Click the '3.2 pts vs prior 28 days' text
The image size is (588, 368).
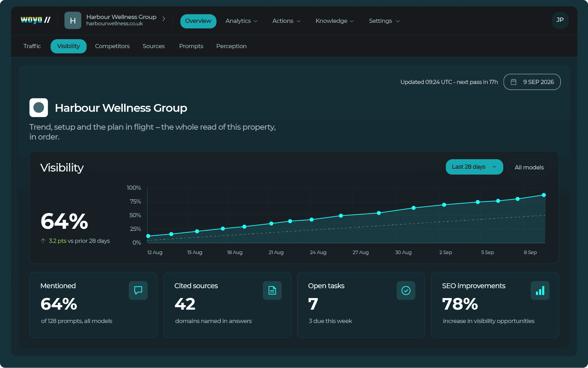click(79, 241)
